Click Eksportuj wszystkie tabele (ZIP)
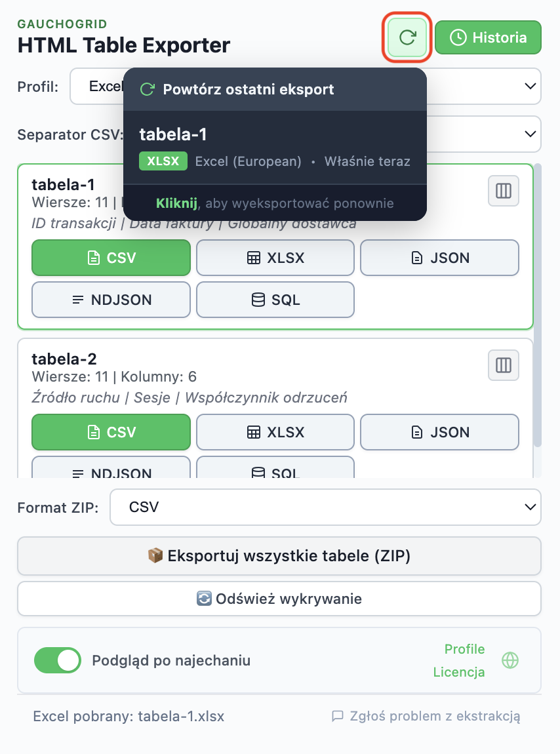Screen dimensions: 560x754 [279, 556]
